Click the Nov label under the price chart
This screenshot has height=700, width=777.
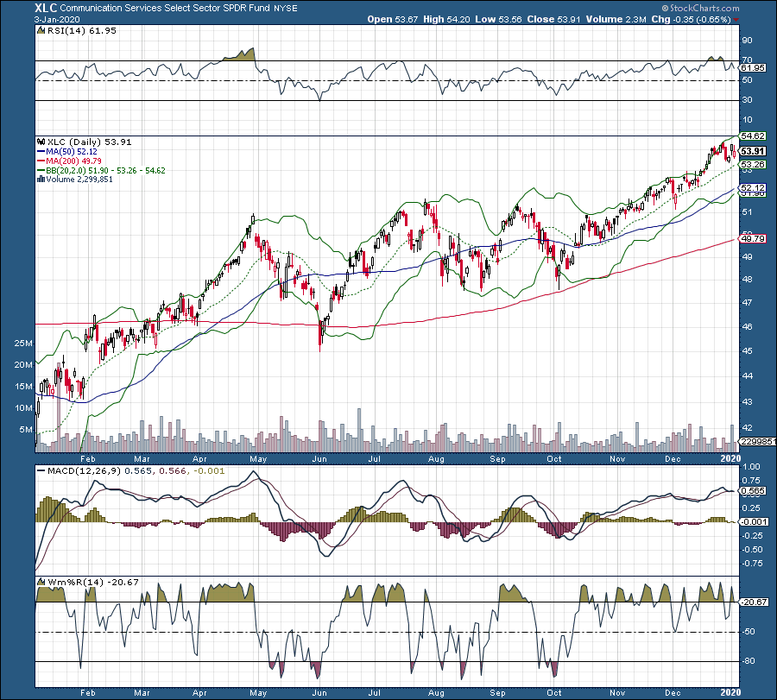point(617,458)
